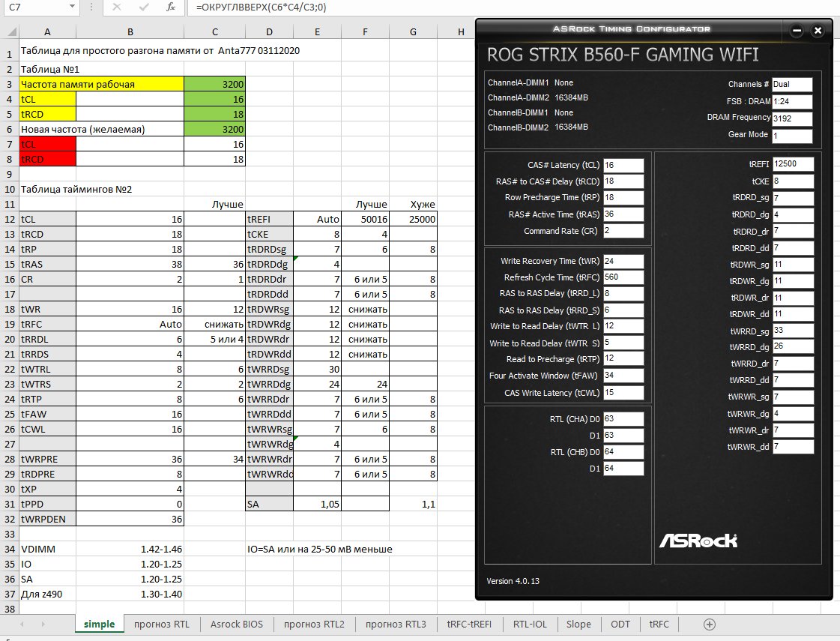This screenshot has height=641, width=840.
Task: Close the ASRock Timing Configurator window
Action: point(818,31)
